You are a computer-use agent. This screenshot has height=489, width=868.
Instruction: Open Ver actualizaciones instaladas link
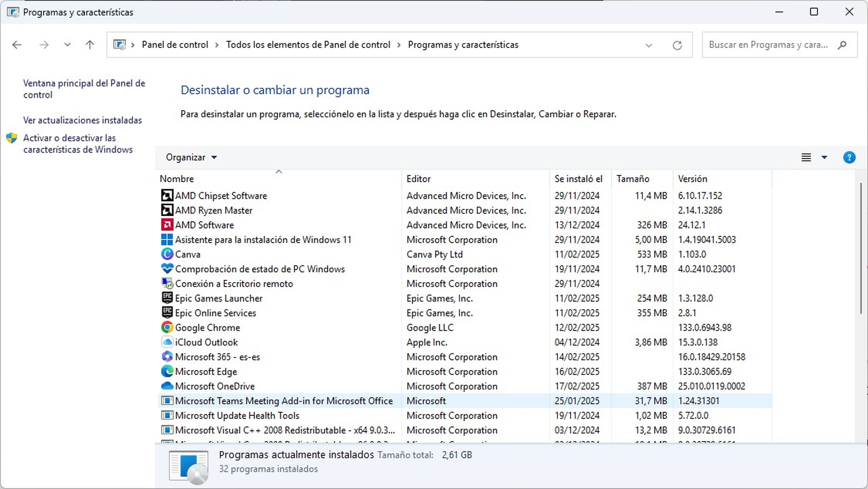point(83,120)
